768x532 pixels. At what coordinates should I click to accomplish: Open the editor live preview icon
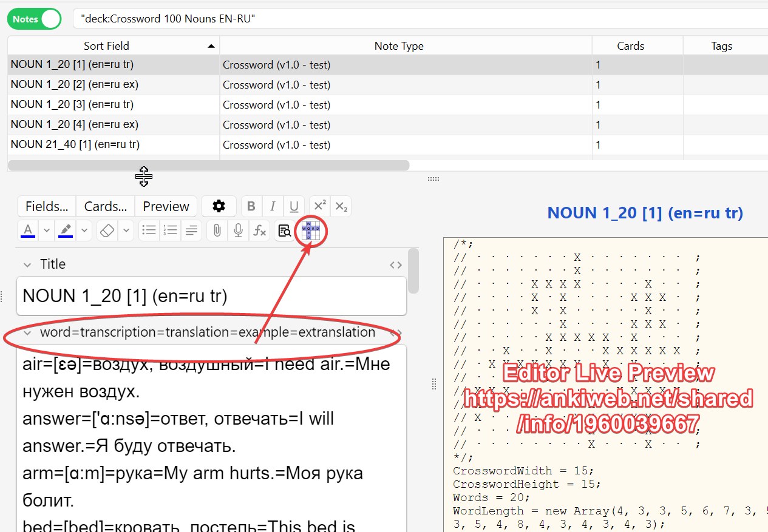pos(284,231)
